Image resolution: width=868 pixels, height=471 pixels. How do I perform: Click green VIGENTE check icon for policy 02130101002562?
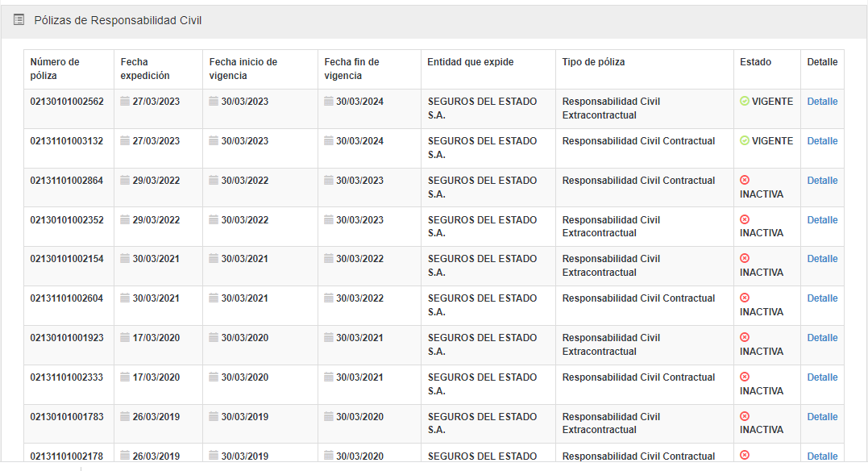tap(745, 102)
